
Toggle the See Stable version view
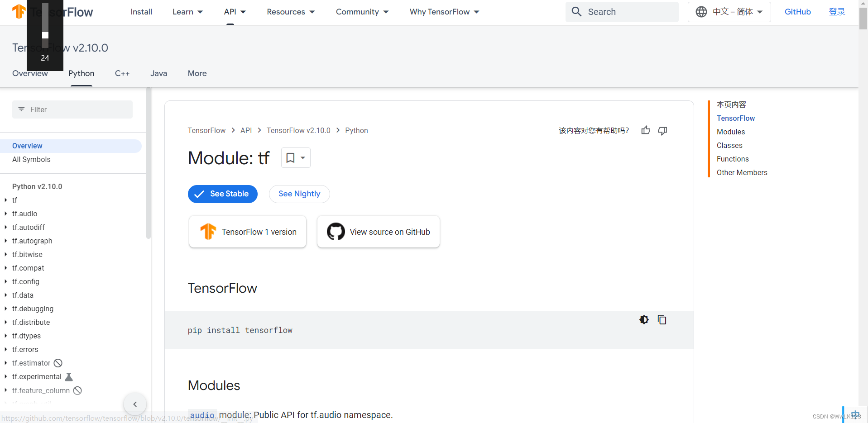(222, 194)
